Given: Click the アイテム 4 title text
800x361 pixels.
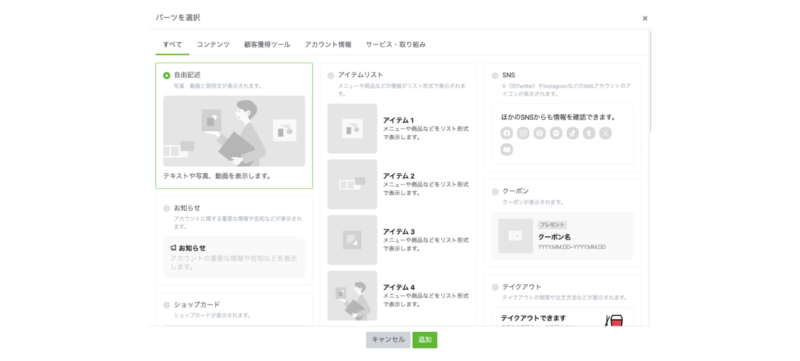Looking at the screenshot, I should (x=399, y=287).
